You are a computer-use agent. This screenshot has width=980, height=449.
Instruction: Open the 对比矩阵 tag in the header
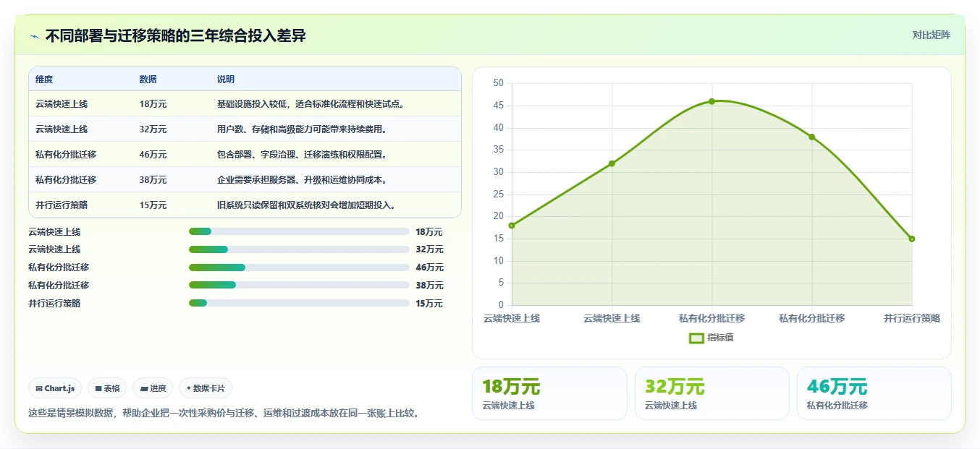[x=931, y=35]
